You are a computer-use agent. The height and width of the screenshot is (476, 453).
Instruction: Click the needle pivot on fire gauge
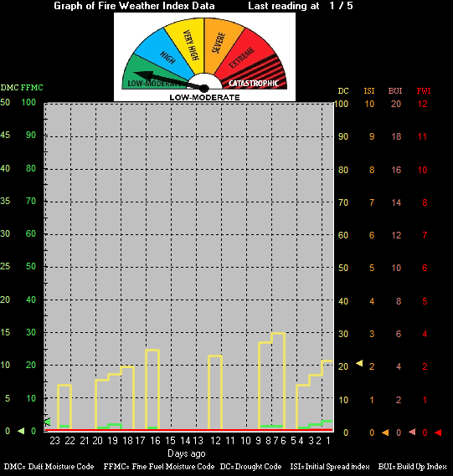(x=204, y=89)
